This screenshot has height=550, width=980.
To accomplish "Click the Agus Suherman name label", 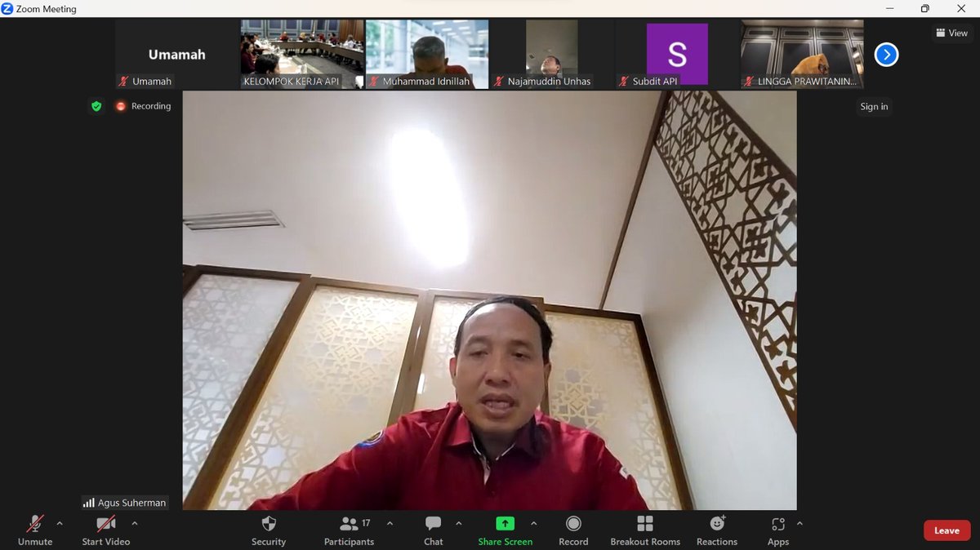I will click(x=131, y=503).
